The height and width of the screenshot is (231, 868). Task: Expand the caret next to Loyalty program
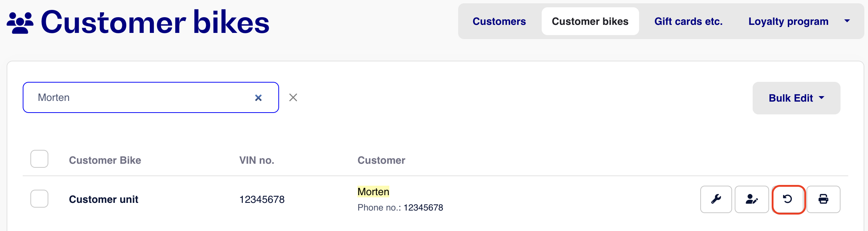(x=847, y=21)
